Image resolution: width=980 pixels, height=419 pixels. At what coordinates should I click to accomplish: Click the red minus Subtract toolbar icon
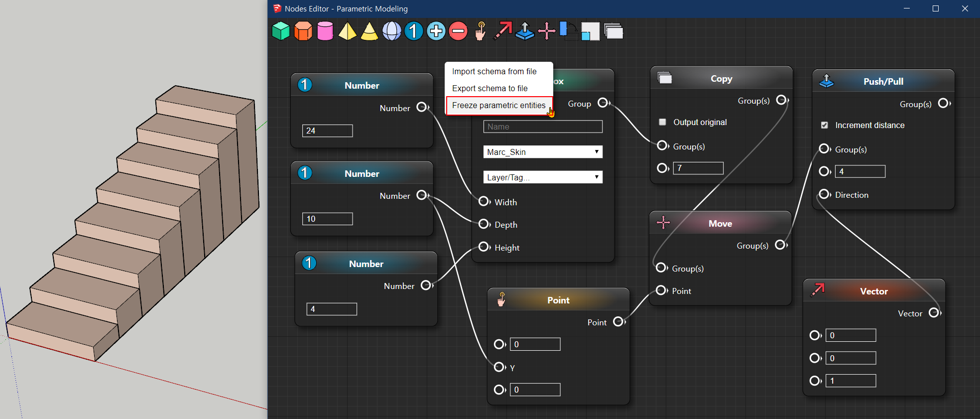pos(458,31)
